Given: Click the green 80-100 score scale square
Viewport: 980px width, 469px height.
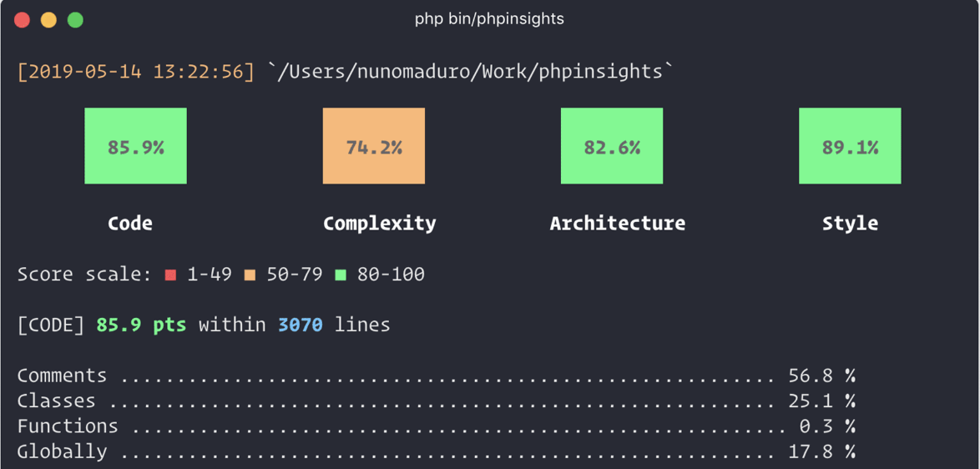Looking at the screenshot, I should pyautogui.click(x=341, y=275).
